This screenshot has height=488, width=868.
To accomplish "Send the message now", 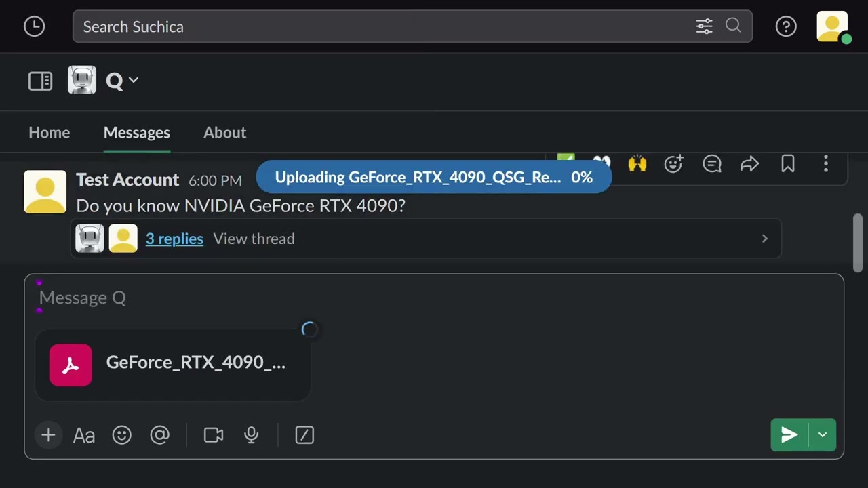I will [789, 435].
